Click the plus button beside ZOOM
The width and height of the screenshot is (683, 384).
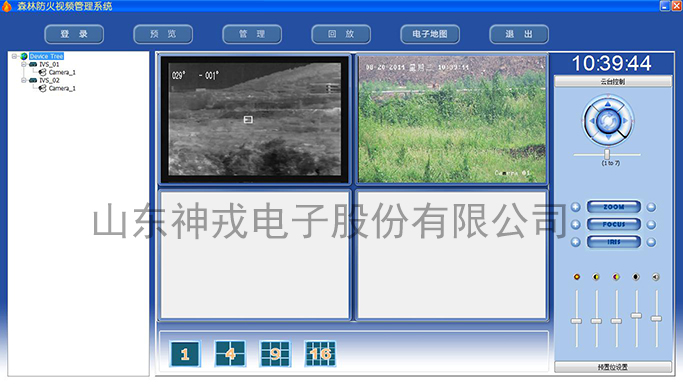pyautogui.click(x=575, y=207)
